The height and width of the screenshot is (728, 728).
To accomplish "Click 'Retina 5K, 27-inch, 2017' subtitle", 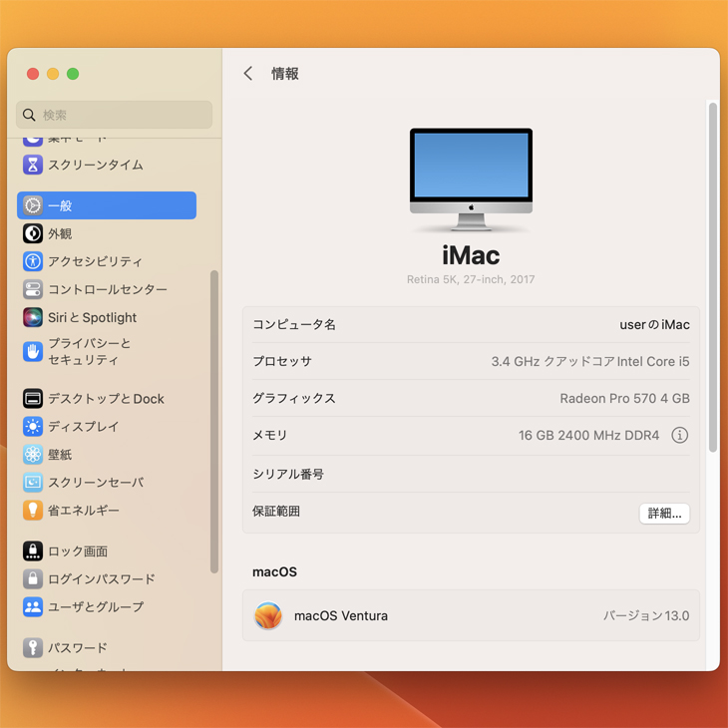I will click(x=471, y=279).
